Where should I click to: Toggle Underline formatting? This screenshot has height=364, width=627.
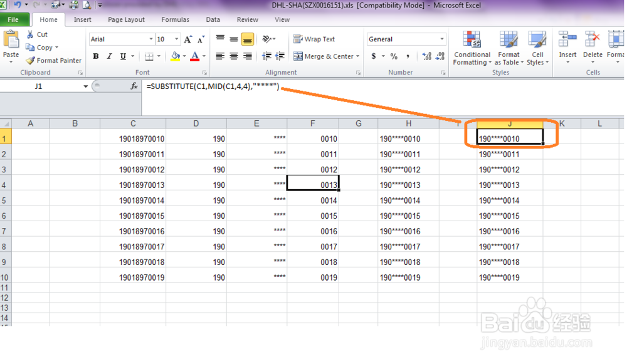click(123, 56)
